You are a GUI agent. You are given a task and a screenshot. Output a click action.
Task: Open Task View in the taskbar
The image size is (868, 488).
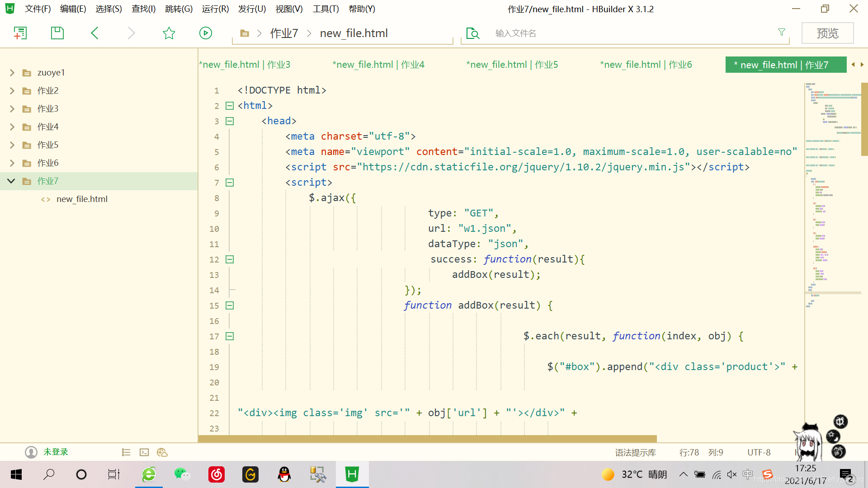(x=114, y=474)
